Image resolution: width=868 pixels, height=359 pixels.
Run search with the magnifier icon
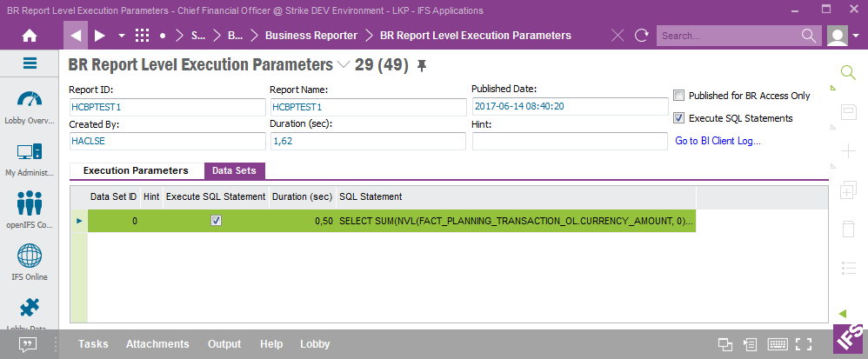(809, 36)
